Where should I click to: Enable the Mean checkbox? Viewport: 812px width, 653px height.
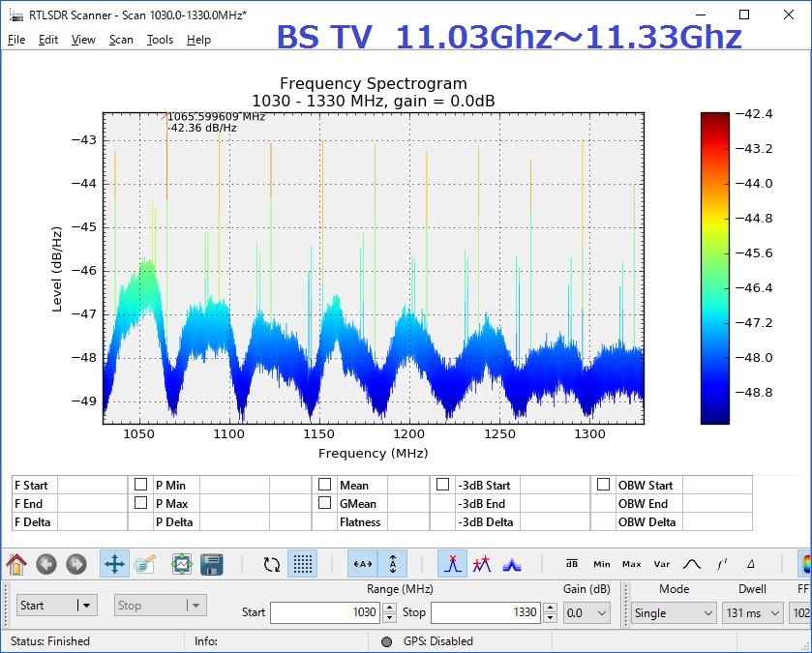[324, 485]
